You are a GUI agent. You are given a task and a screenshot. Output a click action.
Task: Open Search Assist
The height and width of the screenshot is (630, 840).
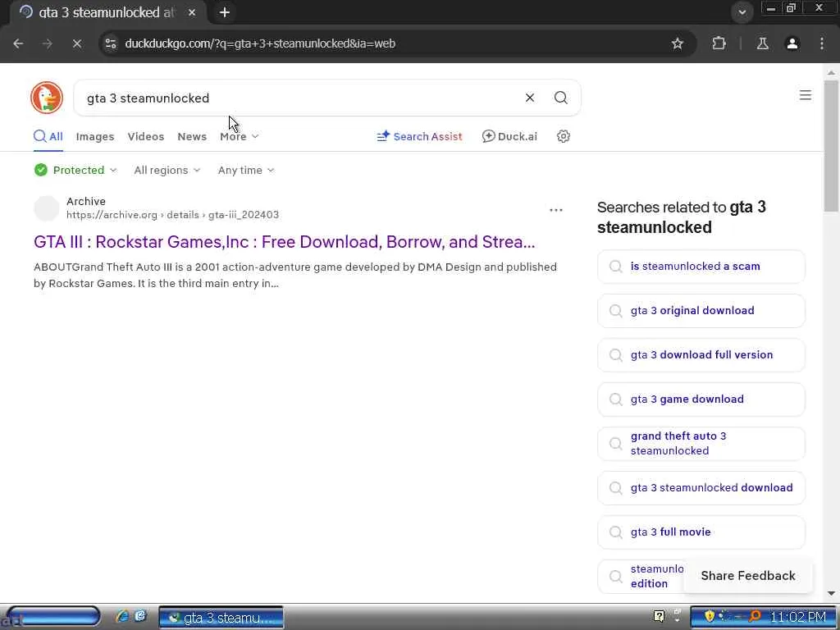tap(419, 137)
